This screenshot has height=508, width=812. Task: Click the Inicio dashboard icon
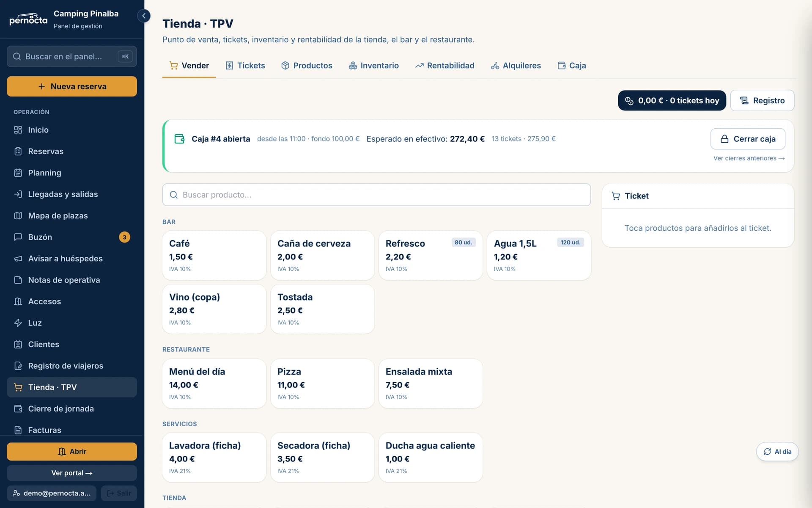18,130
